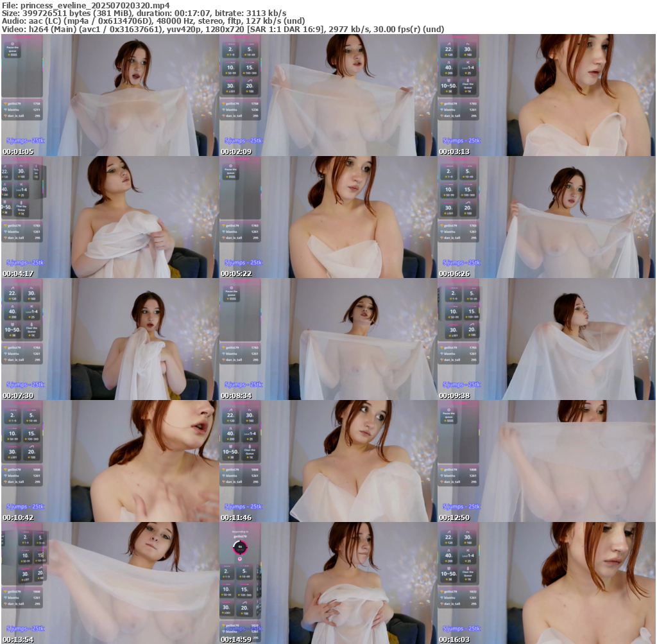Image resolution: width=657 pixels, height=644 pixels.
Task: Open the frame thumbnail stamped 00:08:34
Action: click(328, 339)
